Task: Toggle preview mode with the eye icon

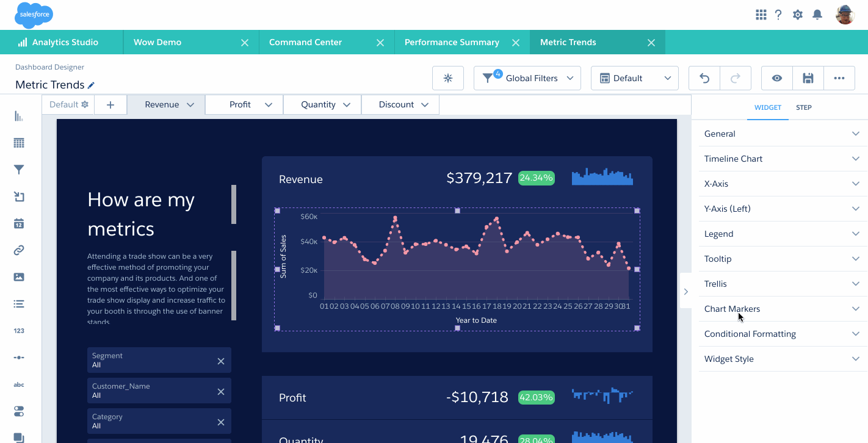Action: [777, 78]
